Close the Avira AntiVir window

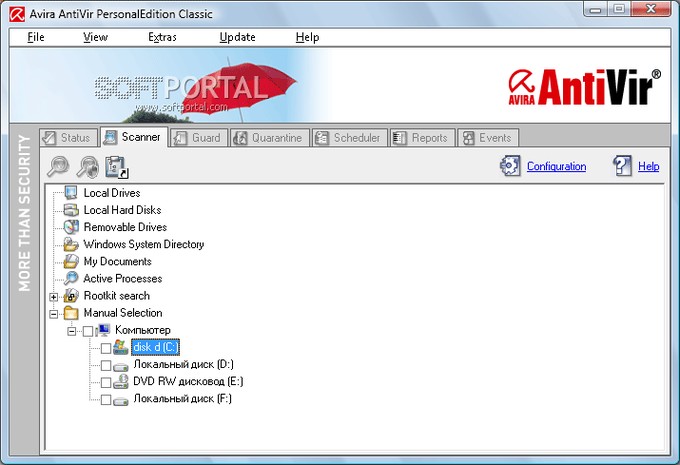tap(651, 9)
